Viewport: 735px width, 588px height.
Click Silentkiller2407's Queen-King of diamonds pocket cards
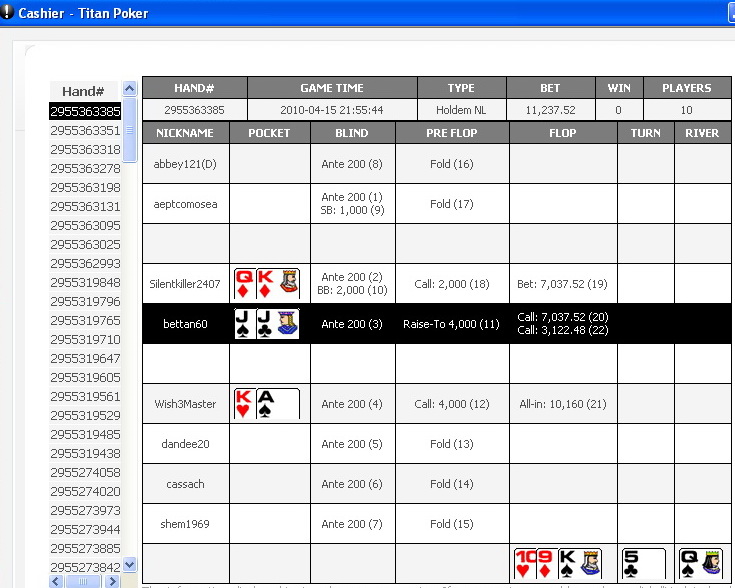coord(267,283)
